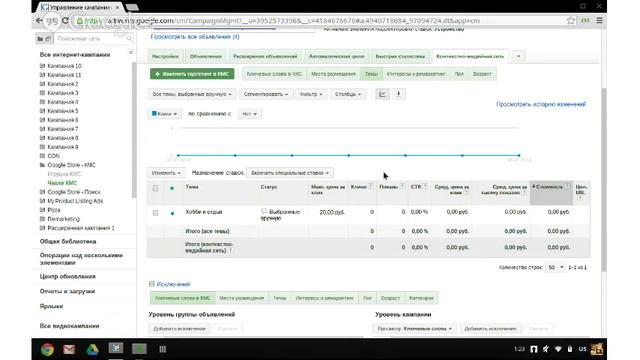Click the help icon next to Показы column
Screen dimensions: 640x360
tap(402, 186)
